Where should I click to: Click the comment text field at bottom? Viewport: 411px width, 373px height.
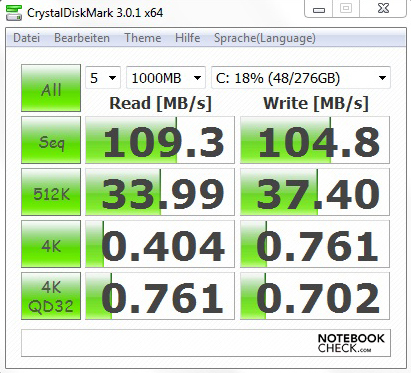coord(206,343)
